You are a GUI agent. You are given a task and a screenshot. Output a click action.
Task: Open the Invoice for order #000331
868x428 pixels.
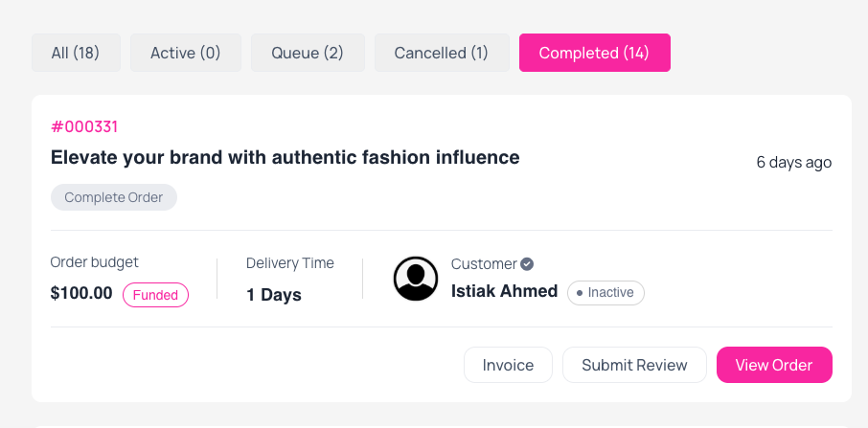click(x=508, y=365)
